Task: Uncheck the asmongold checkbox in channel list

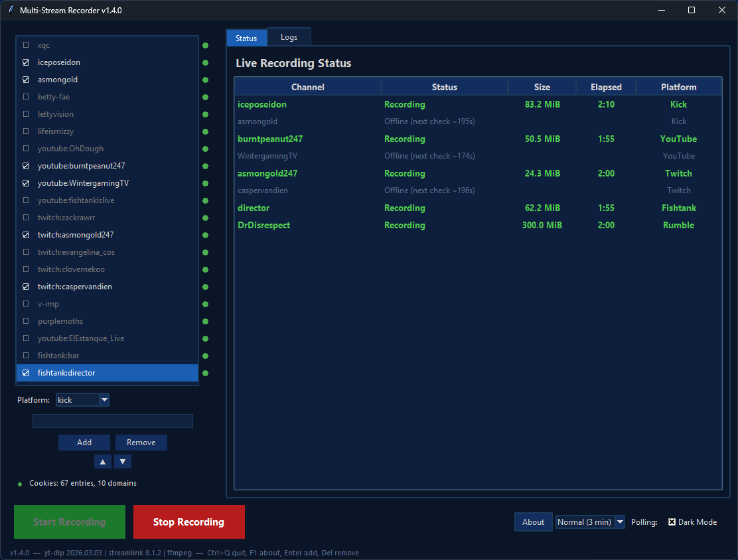Action: [26, 80]
